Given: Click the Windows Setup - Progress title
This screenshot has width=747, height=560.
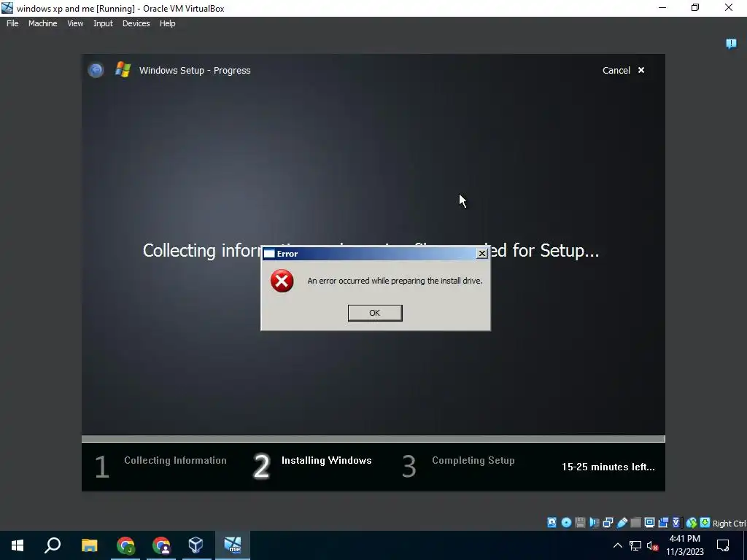Looking at the screenshot, I should [x=194, y=70].
